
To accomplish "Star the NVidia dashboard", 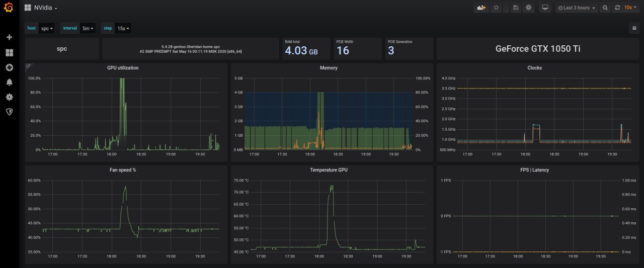I will 496,8.
